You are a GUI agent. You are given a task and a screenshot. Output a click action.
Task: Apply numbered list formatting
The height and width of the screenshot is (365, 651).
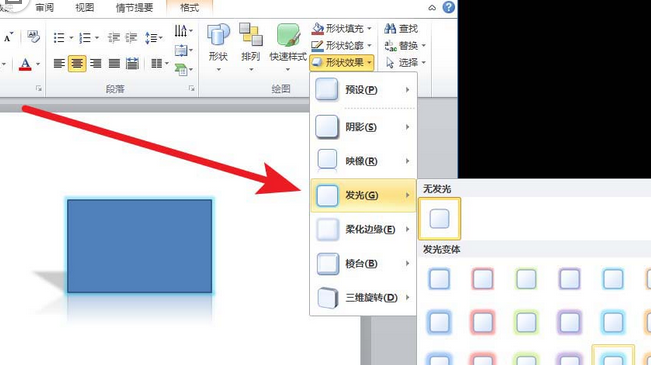coord(85,38)
